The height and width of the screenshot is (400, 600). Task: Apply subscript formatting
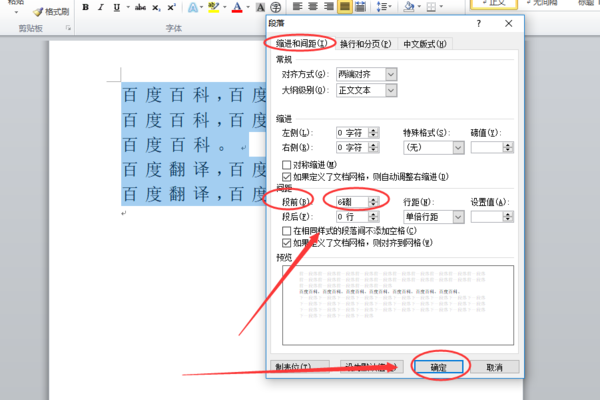156,7
